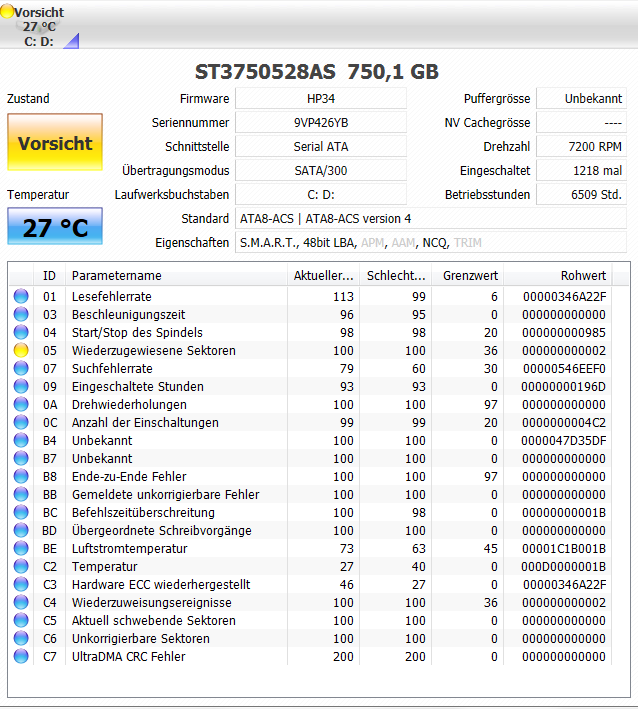Click raw value 0000000196D
Viewport: 638px width, 709px height.
pyautogui.click(x=563, y=387)
